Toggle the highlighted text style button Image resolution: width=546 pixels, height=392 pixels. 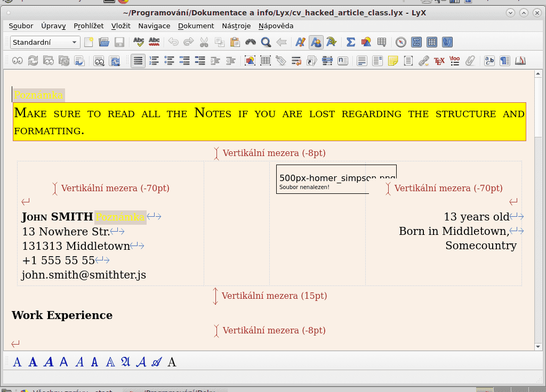[x=316, y=42]
